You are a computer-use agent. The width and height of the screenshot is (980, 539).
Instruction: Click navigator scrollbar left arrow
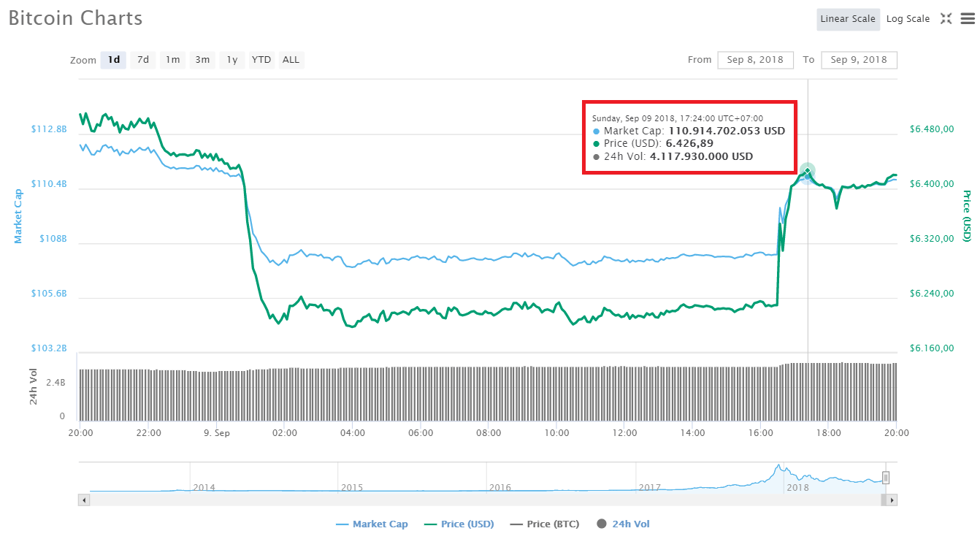[84, 500]
